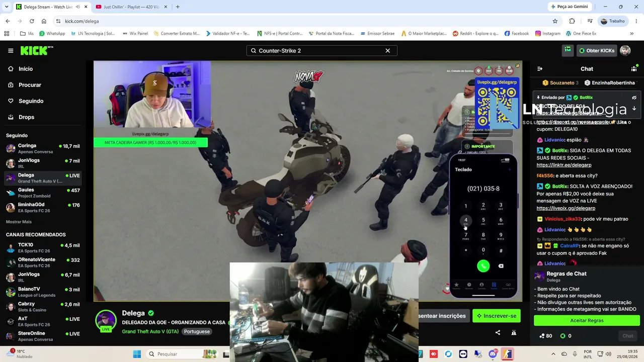Go back in the browser
This screenshot has height=362, width=644.
(x=8, y=21)
